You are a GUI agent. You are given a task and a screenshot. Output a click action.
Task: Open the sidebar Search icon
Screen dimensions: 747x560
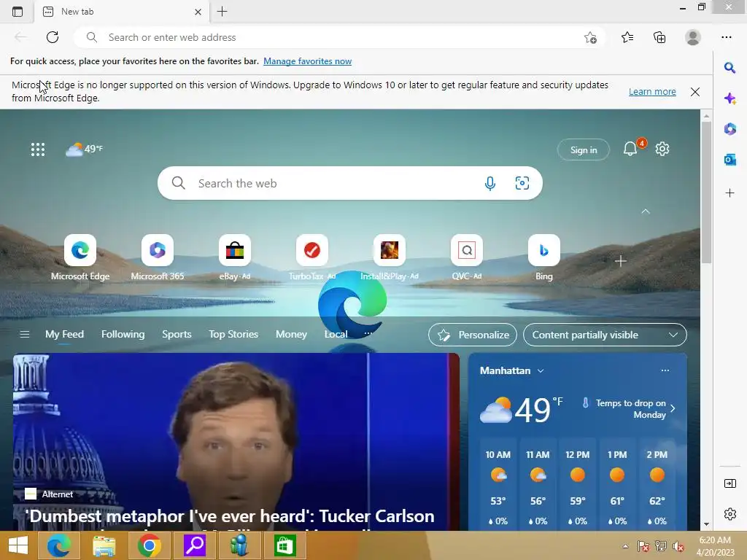tap(729, 68)
